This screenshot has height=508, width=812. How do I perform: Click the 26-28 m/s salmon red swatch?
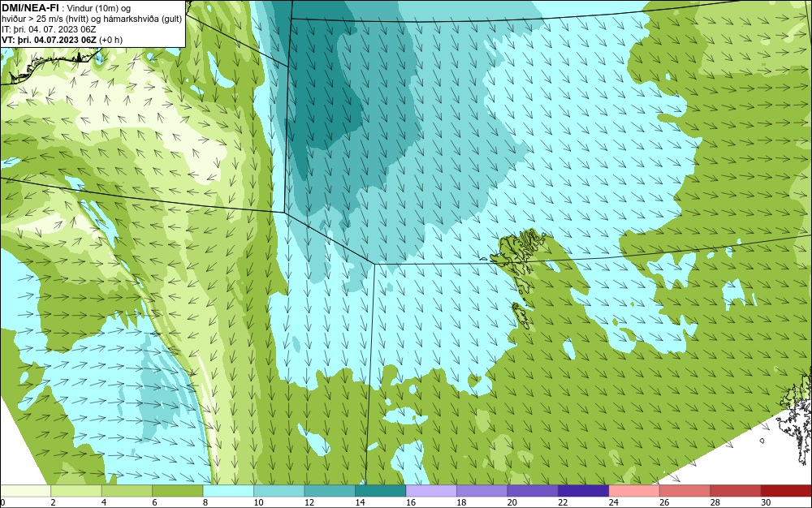coord(685,491)
